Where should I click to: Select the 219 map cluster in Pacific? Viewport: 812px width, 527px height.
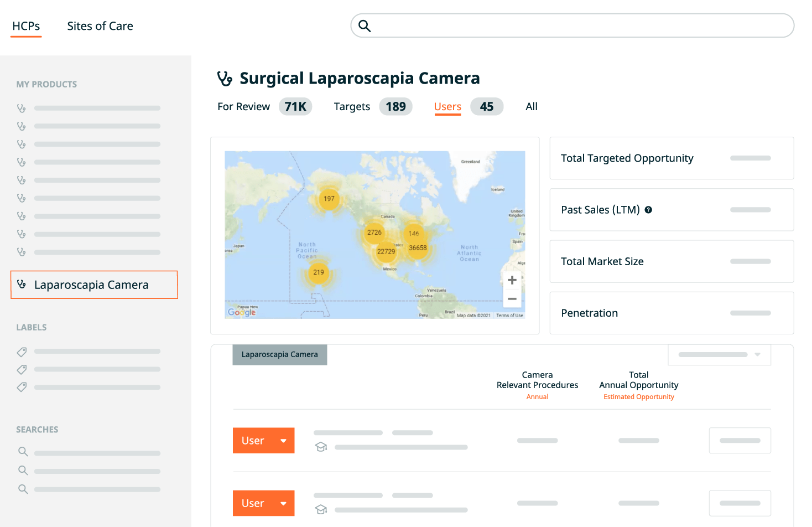[319, 272]
